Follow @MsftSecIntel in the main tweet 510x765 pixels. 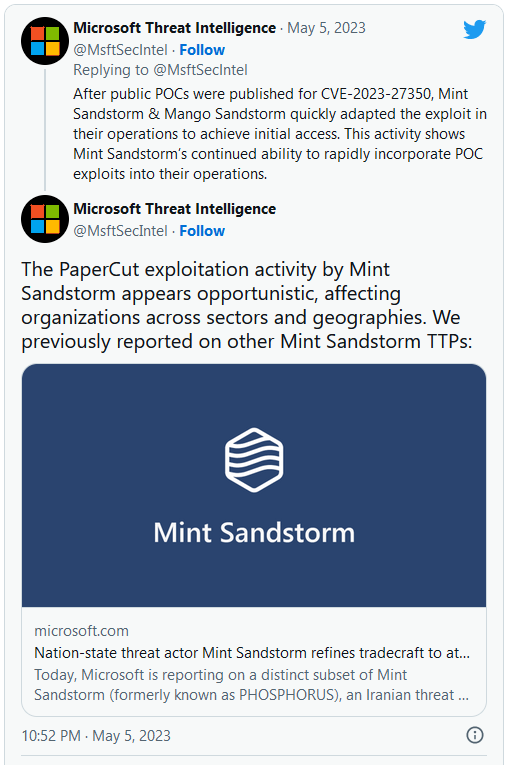pyautogui.click(x=202, y=231)
